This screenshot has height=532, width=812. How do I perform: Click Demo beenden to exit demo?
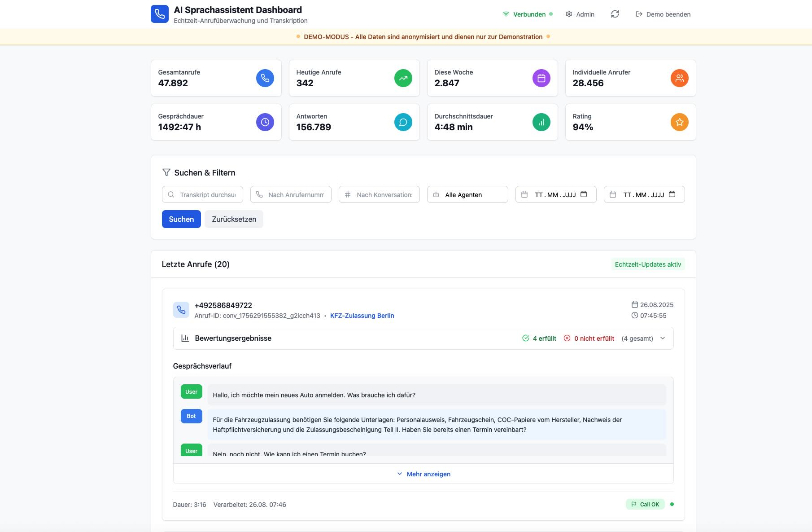click(663, 14)
